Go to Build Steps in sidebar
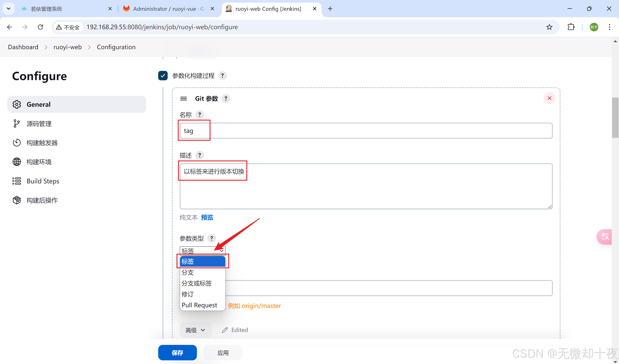This screenshot has height=364, width=619. (x=43, y=181)
